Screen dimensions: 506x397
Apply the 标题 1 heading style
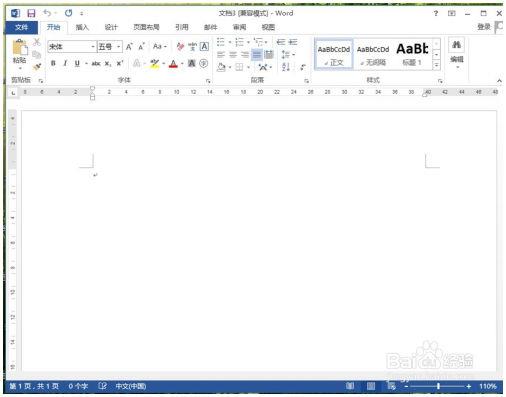click(412, 54)
